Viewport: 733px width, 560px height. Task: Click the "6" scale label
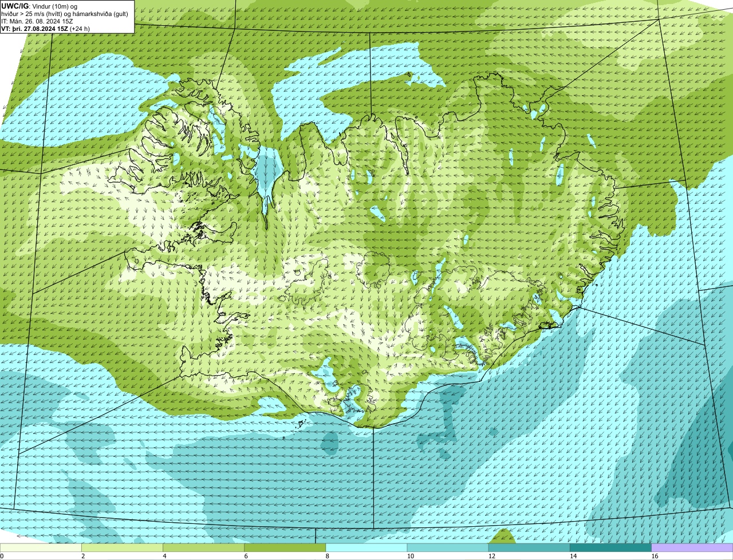(x=246, y=556)
